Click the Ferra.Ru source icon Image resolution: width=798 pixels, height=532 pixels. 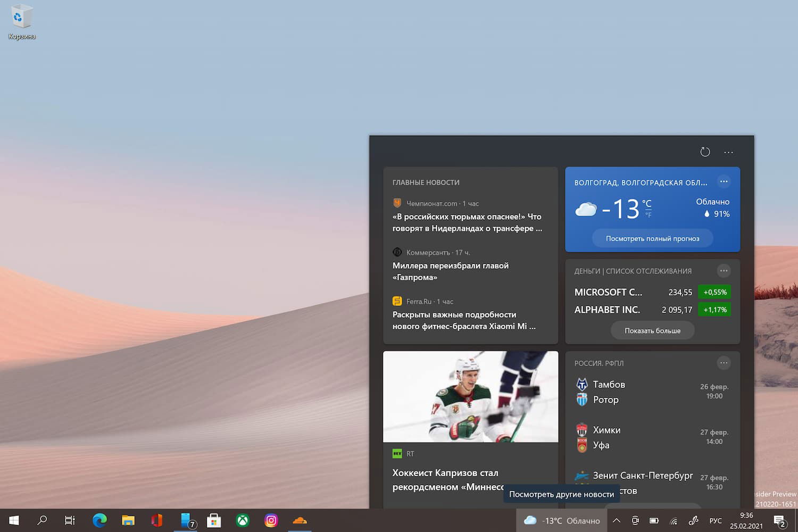397,301
